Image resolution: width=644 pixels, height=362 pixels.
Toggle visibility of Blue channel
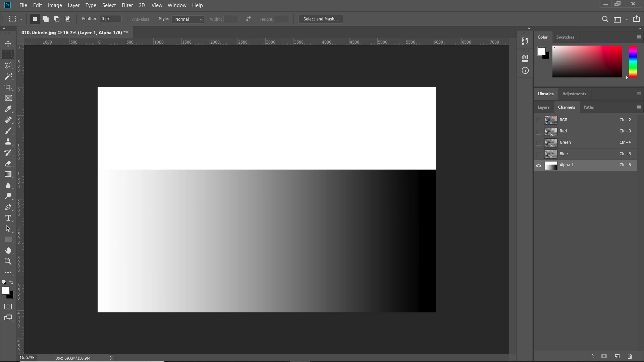pos(539,154)
